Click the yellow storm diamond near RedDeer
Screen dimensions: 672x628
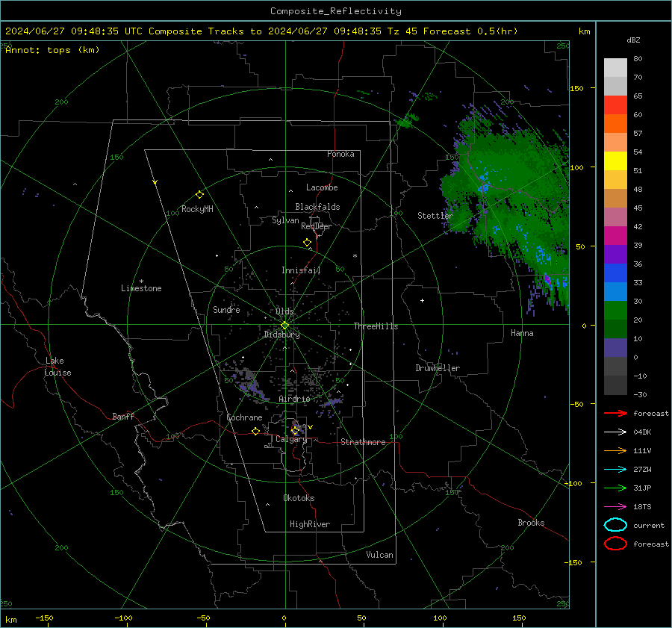pos(307,243)
